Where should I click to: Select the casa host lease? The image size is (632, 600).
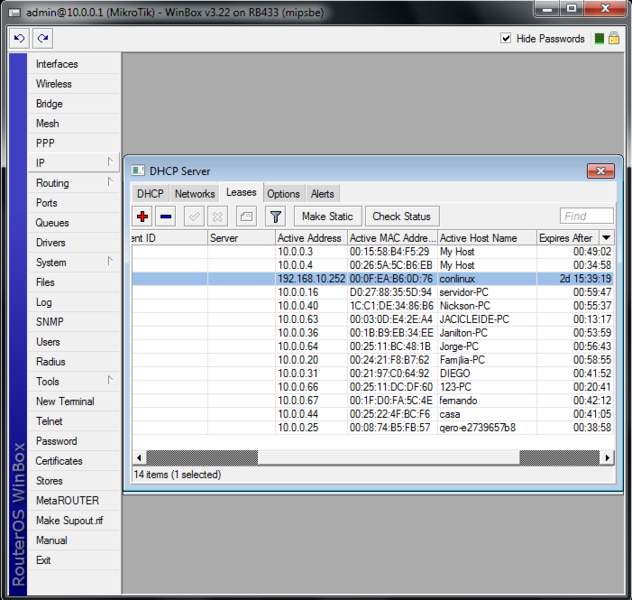coord(373,414)
